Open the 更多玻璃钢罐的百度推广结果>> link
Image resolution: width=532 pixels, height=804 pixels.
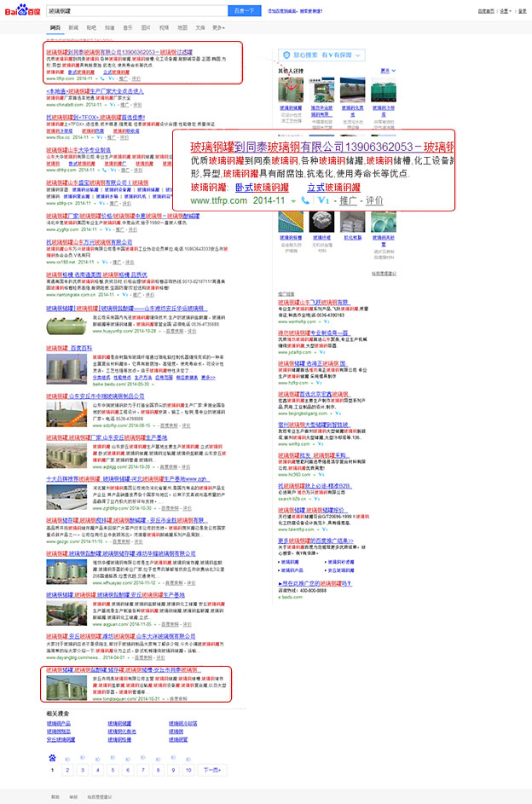pyautogui.click(x=315, y=541)
